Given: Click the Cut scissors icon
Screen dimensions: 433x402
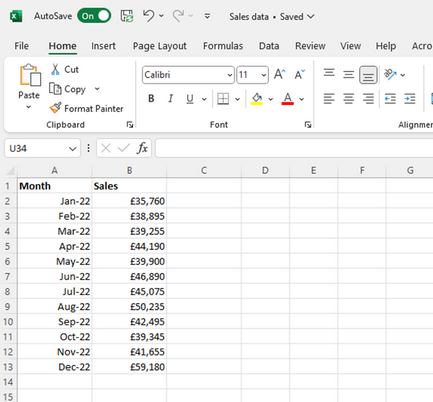Looking at the screenshot, I should pyautogui.click(x=55, y=69).
